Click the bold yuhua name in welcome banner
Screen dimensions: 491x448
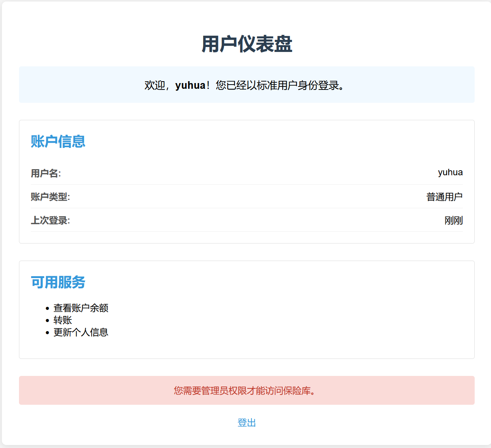click(190, 85)
